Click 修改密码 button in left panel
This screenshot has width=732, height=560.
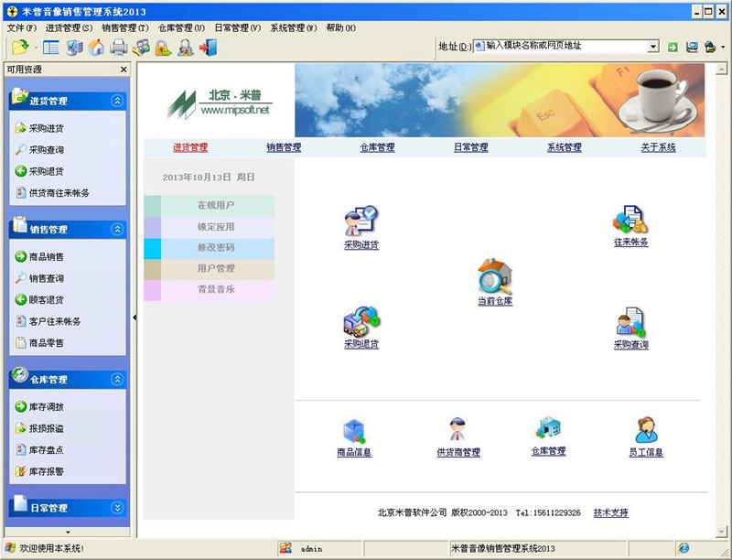pyautogui.click(x=210, y=248)
